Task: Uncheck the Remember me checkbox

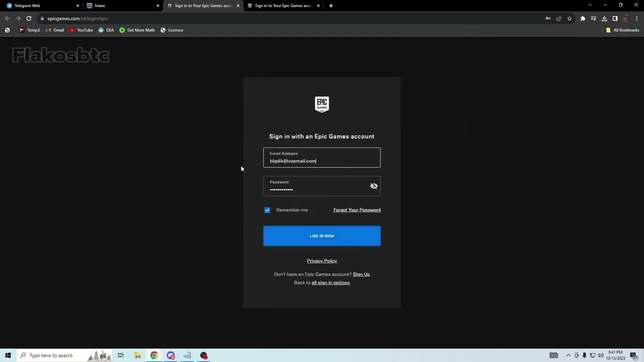Action: (267, 210)
